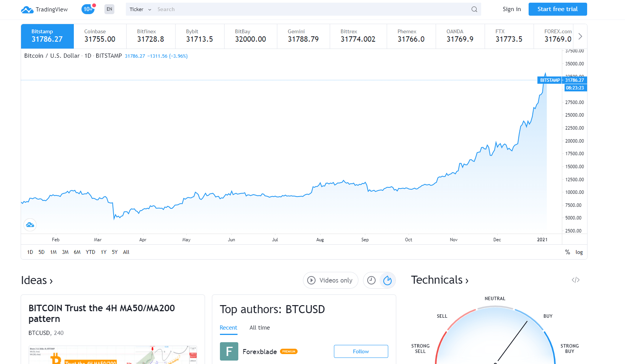Expand the Ticker search type dropdown
The width and height of the screenshot is (625, 364).
coord(140,9)
